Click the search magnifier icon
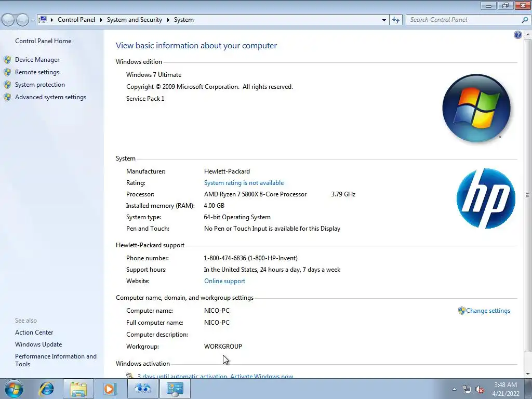Viewport: 532px width, 399px height. [525, 20]
